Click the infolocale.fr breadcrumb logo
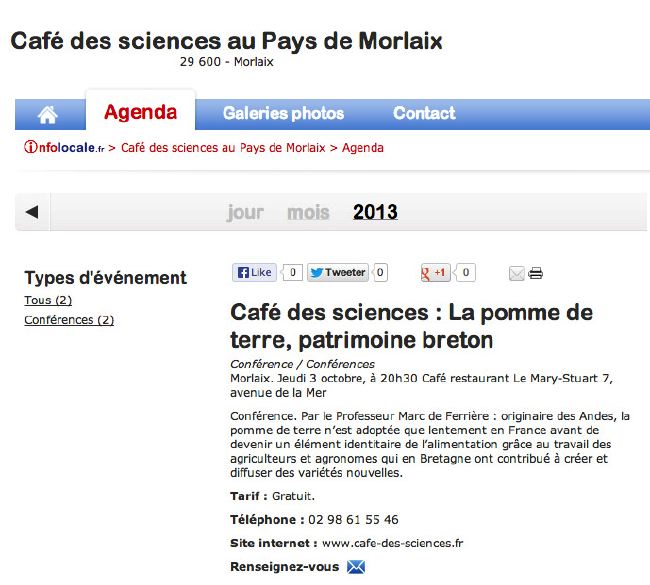The image size is (650, 585). coord(64,147)
